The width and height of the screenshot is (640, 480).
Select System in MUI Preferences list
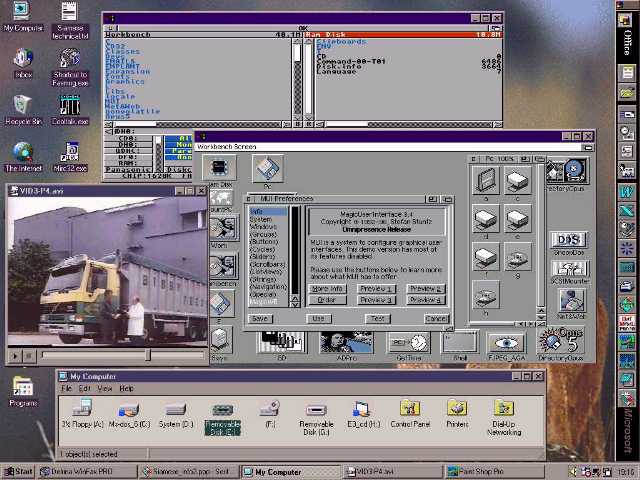pyautogui.click(x=260, y=219)
